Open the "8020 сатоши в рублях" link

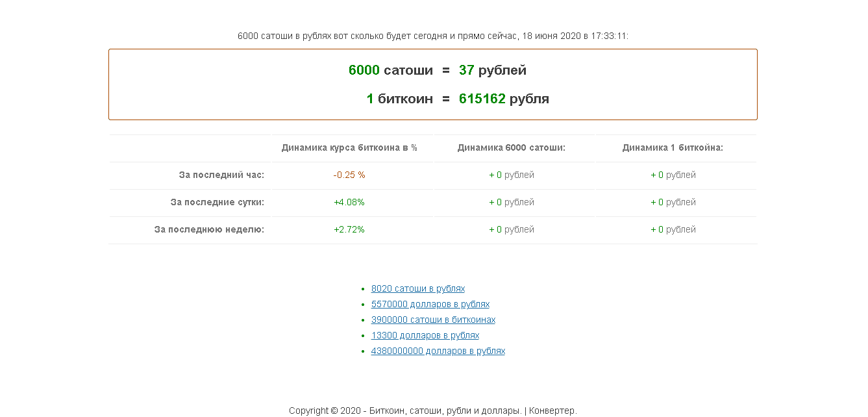click(x=417, y=289)
